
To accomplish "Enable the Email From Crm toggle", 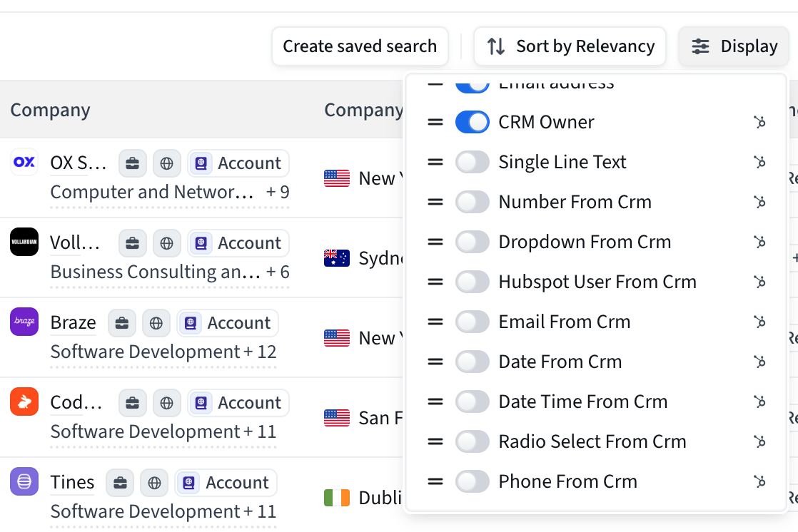I will tap(473, 322).
